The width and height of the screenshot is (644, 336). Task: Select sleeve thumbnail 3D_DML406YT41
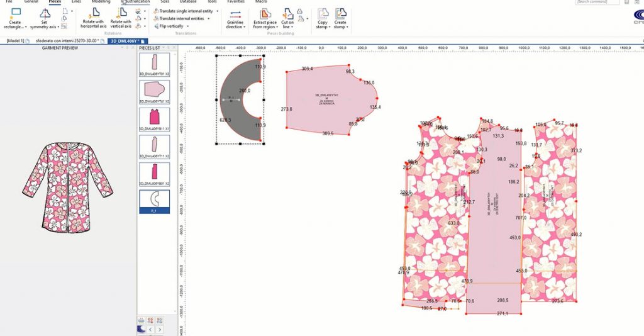pos(155,92)
